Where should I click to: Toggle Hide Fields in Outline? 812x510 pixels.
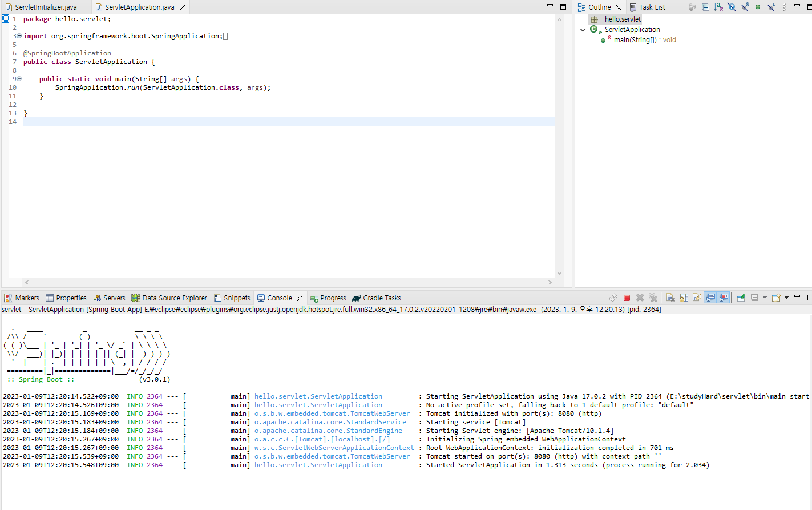tap(732, 7)
